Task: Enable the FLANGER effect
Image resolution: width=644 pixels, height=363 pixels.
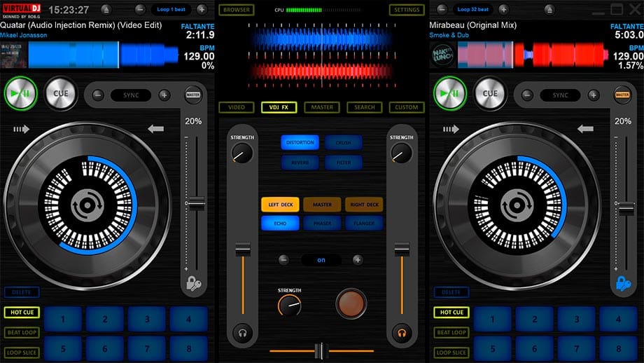Action: (x=364, y=224)
